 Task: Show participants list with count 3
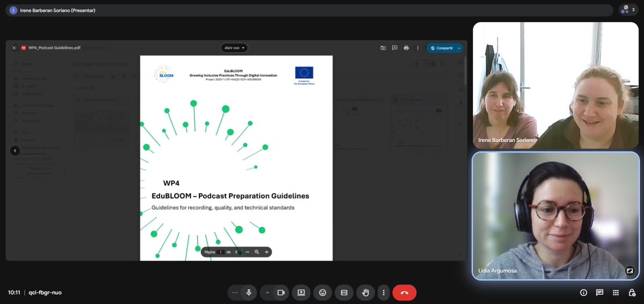coord(628,10)
